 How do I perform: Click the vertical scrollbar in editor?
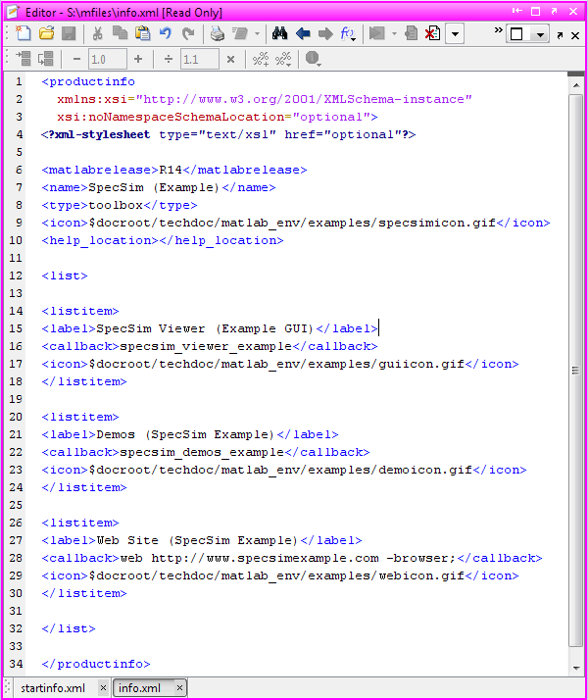coord(575,373)
